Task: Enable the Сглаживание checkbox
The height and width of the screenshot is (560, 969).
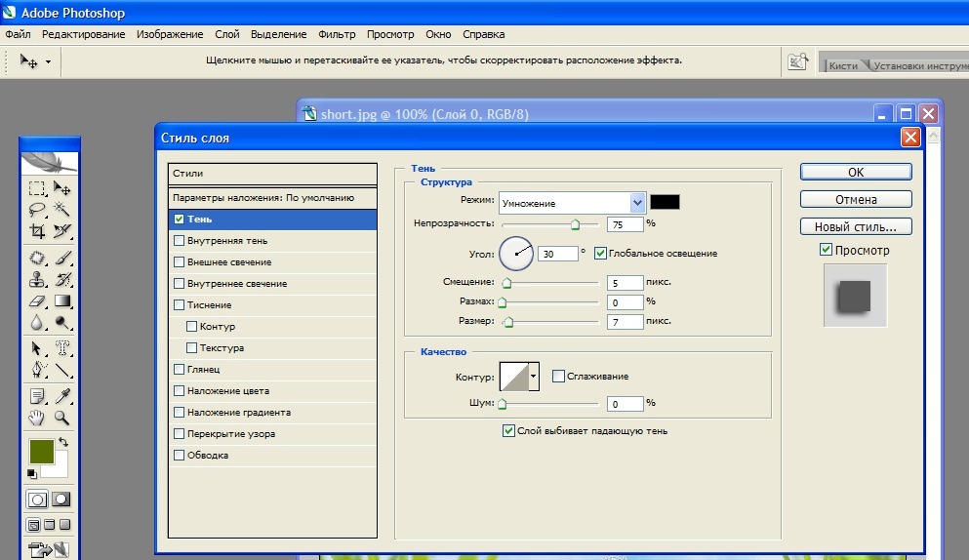Action: 559,376
